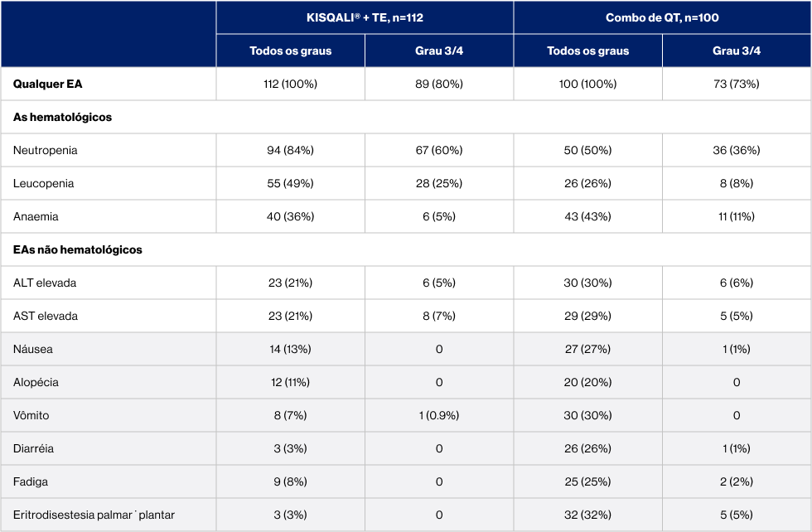This screenshot has height=532, width=812.
Task: Click the KISQALI + TE, n=112 header
Action: pyautogui.click(x=365, y=17)
